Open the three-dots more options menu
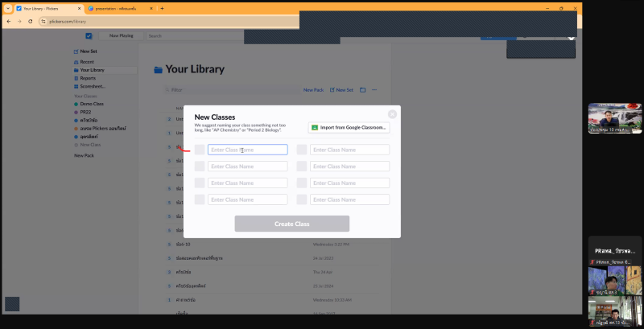Viewport: 644px width, 329px height. (374, 90)
